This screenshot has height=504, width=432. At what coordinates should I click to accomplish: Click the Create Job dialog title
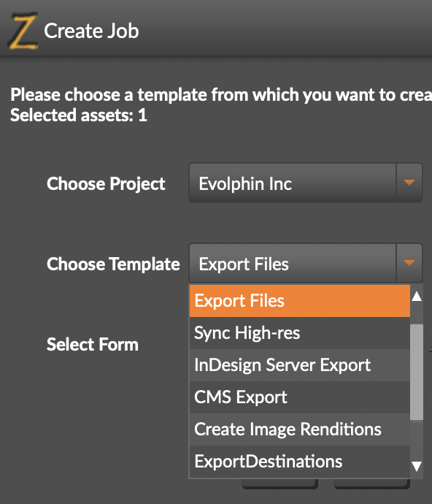point(91,31)
